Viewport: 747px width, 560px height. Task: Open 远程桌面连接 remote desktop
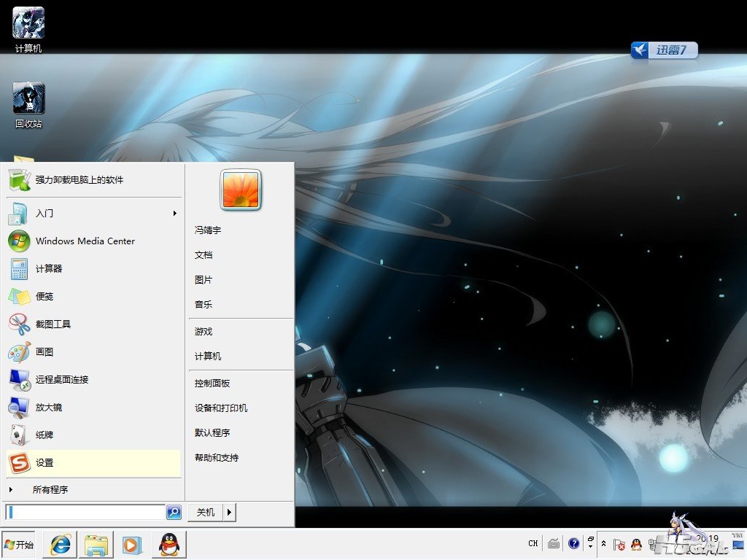pos(61,380)
